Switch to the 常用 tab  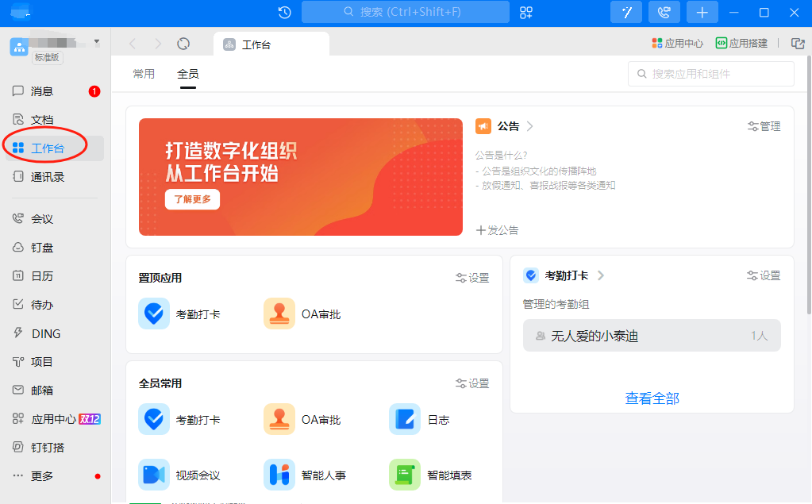click(x=143, y=73)
